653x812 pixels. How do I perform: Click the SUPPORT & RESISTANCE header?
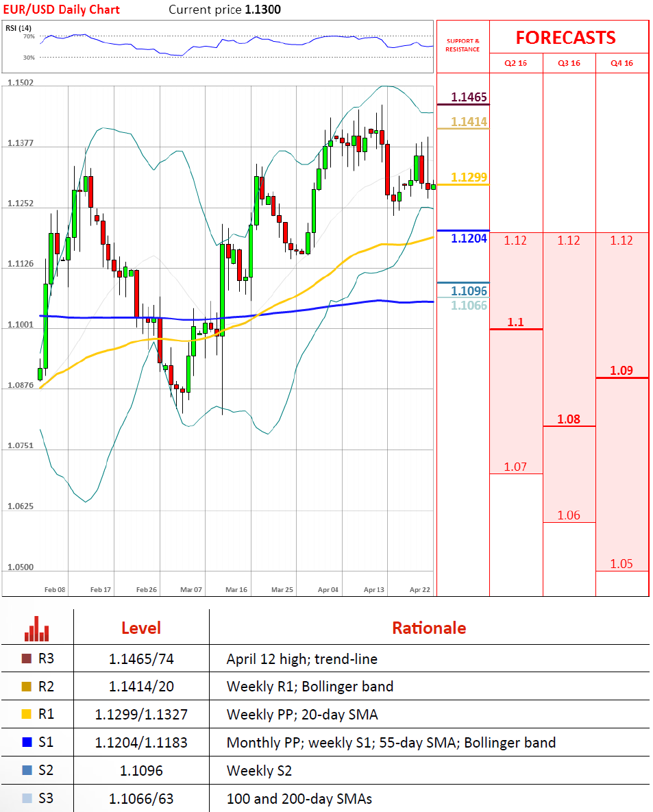click(463, 45)
